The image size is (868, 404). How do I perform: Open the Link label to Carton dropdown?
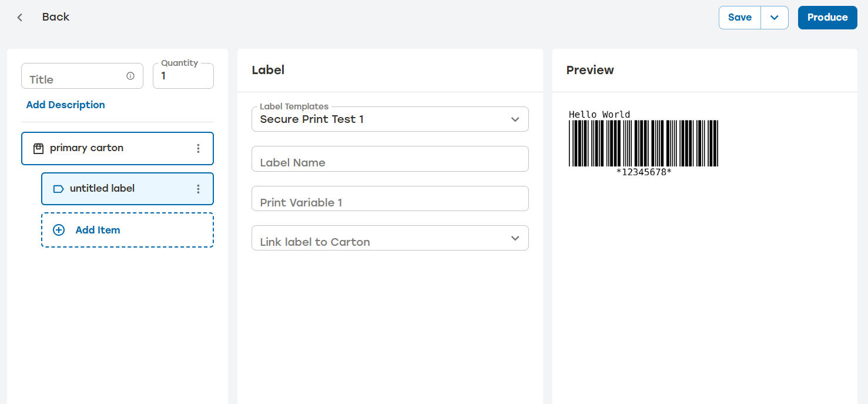(x=390, y=238)
